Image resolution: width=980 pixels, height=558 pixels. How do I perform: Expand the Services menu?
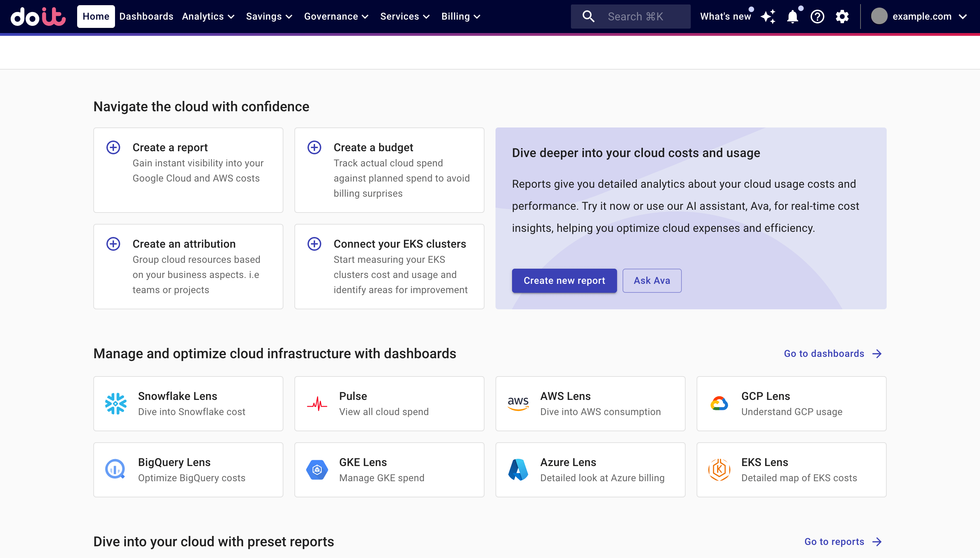click(x=405, y=17)
